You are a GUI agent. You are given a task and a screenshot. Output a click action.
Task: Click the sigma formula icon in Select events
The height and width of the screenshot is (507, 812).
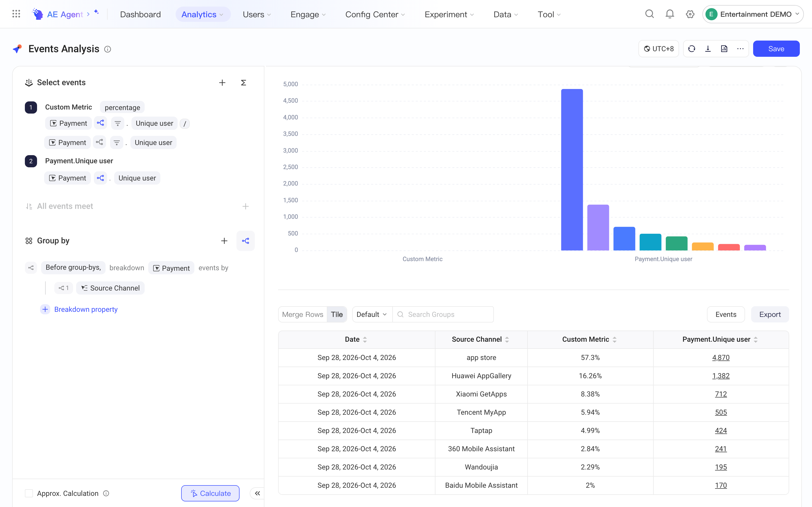(244, 82)
